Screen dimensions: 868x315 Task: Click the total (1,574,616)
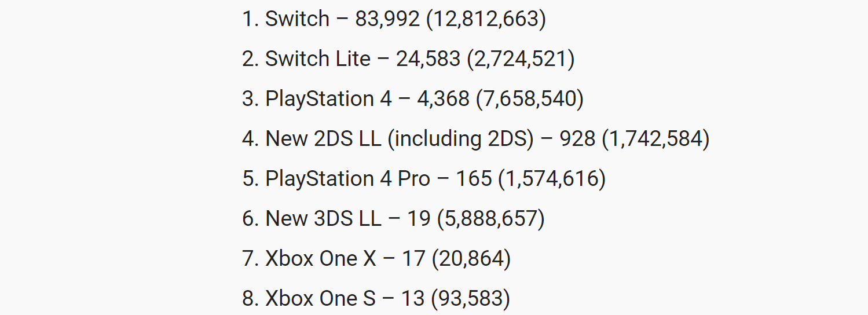point(552,179)
